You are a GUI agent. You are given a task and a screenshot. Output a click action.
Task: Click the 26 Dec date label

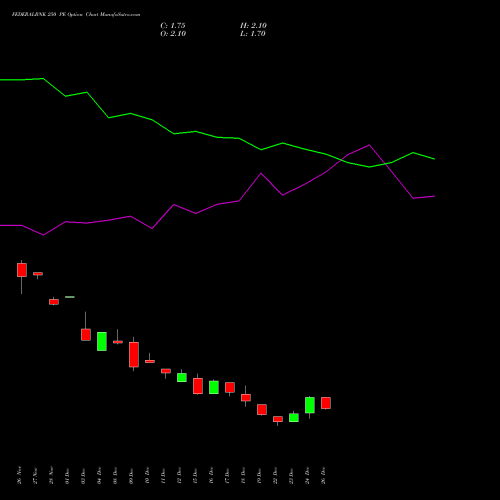click(323, 476)
